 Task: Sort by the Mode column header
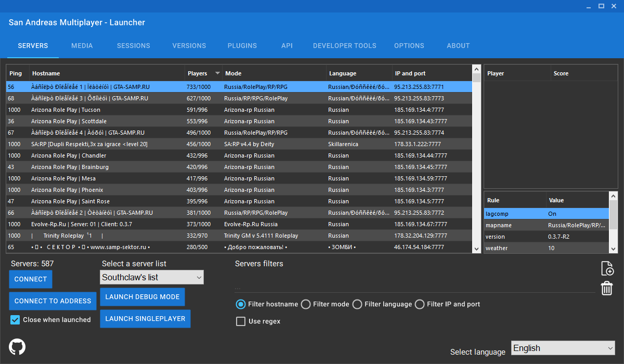274,73
